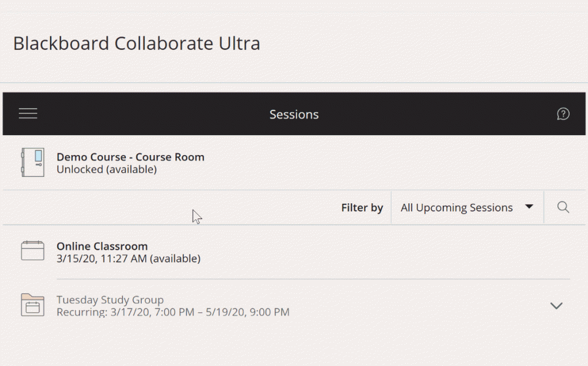Click the help question mark icon
This screenshot has width=588, height=366.
pos(563,114)
